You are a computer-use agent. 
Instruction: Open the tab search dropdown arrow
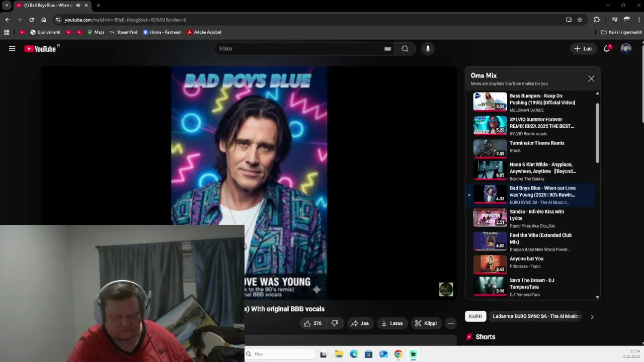(7, 5)
